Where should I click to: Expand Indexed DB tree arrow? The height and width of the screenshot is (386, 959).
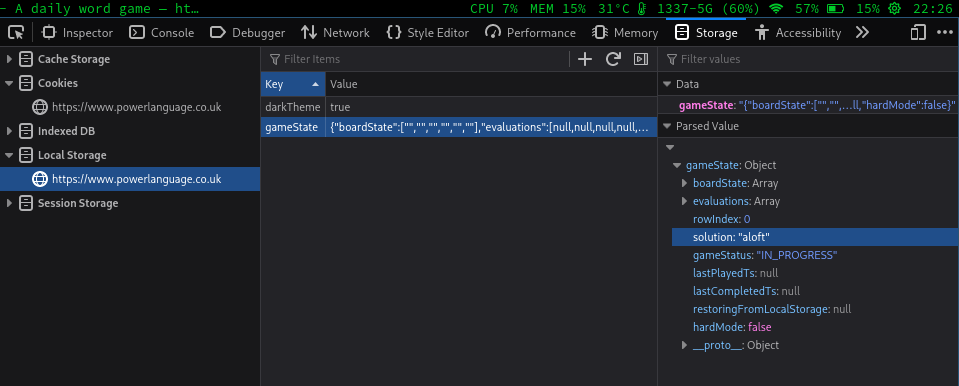pos(9,131)
